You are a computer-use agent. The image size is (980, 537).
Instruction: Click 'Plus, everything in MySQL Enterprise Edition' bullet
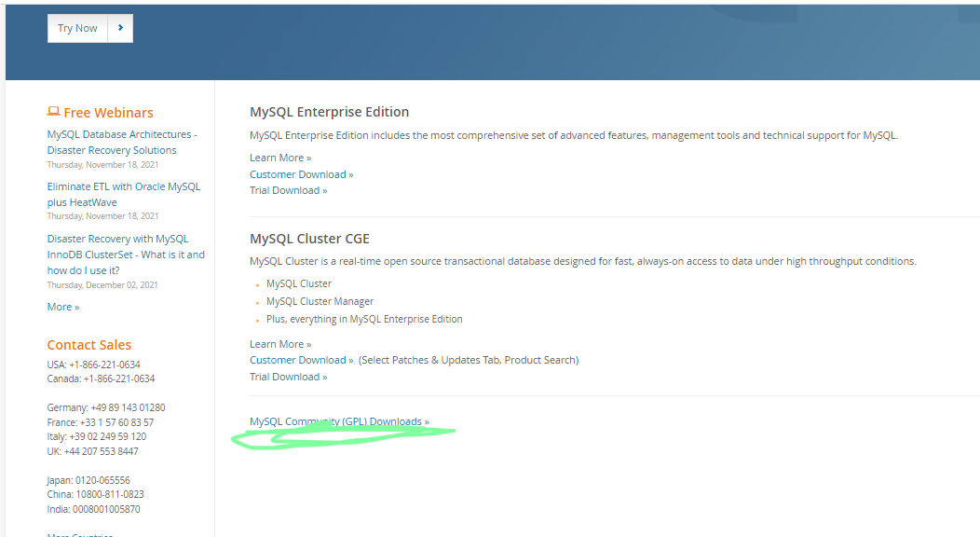(x=364, y=319)
